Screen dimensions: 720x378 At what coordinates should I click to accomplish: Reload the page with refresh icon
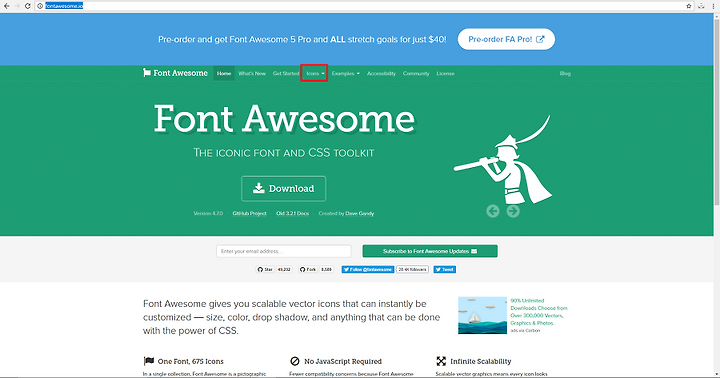click(x=28, y=6)
